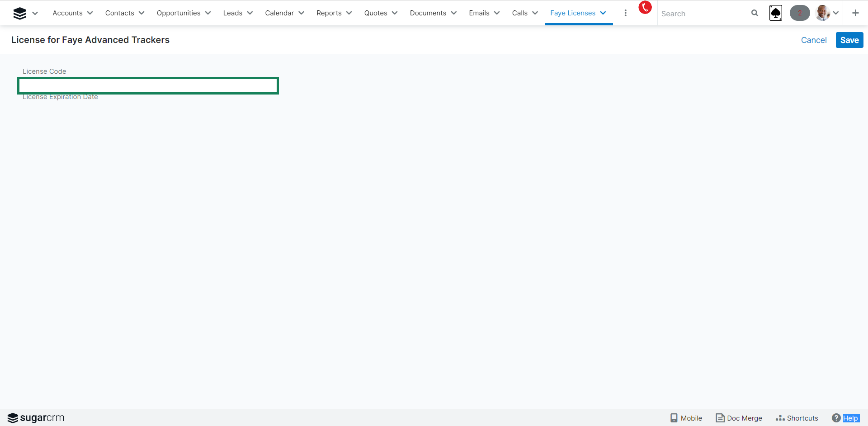Go to the Contacts module tab

coord(119,13)
